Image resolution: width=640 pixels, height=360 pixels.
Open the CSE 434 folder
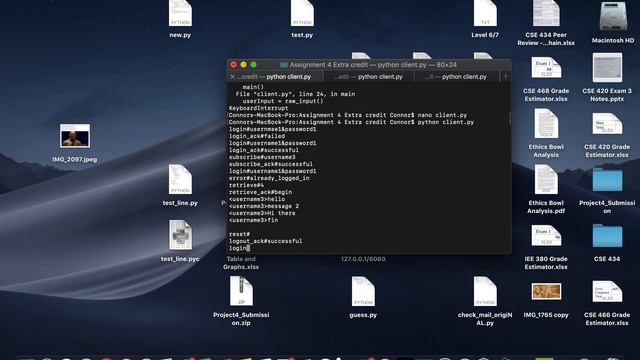pos(607,236)
